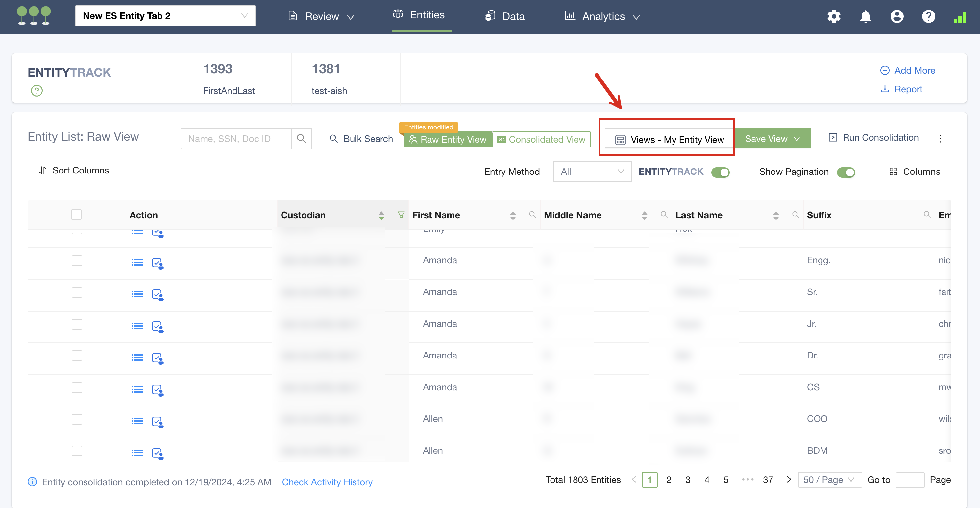The image size is (980, 508).
Task: Click the search magnifier beside Name field
Action: [301, 139]
